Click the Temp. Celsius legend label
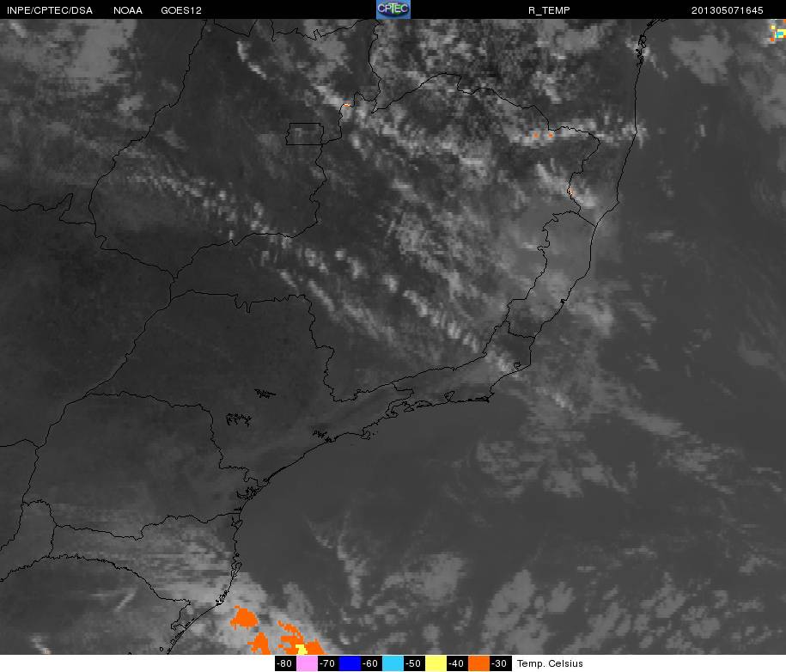786x672 pixels. click(550, 663)
